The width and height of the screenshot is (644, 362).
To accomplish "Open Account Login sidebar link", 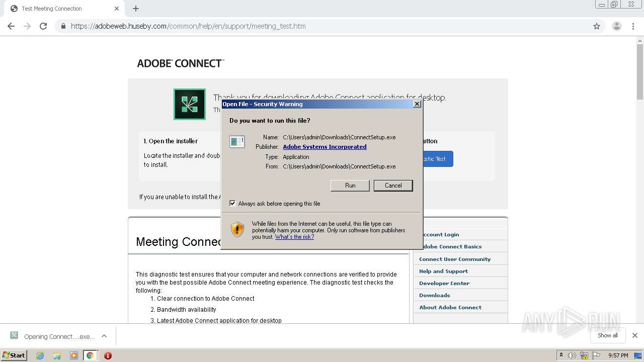I will tap(441, 234).
